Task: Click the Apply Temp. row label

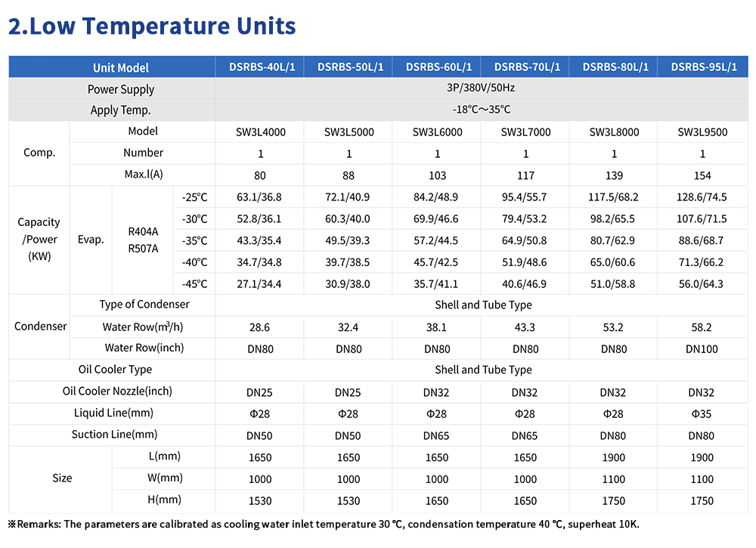Action: (120, 110)
